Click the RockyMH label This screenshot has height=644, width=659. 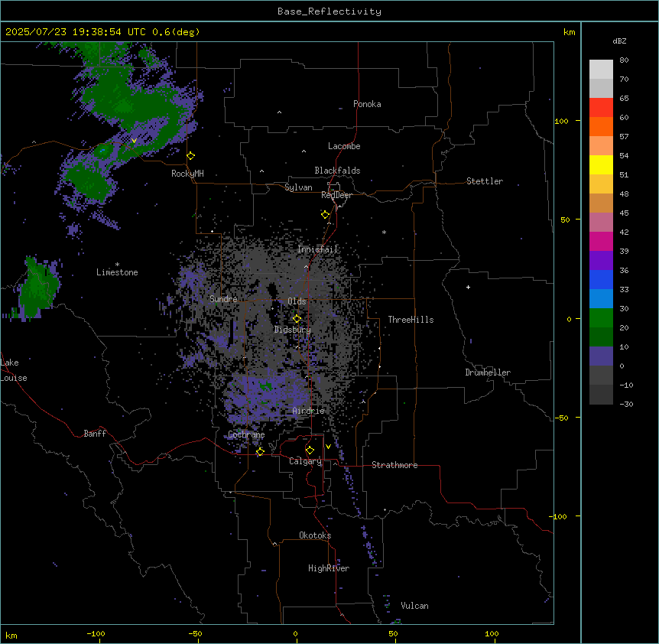click(187, 174)
